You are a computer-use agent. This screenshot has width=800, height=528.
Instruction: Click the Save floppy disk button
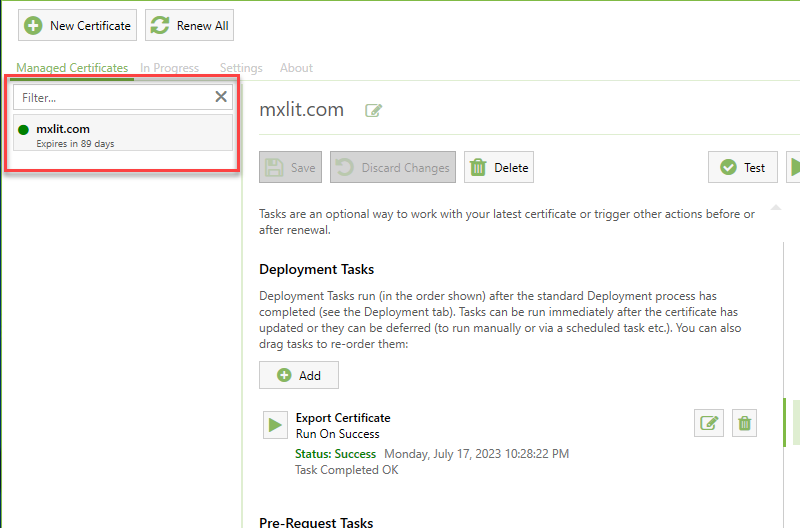coord(290,168)
